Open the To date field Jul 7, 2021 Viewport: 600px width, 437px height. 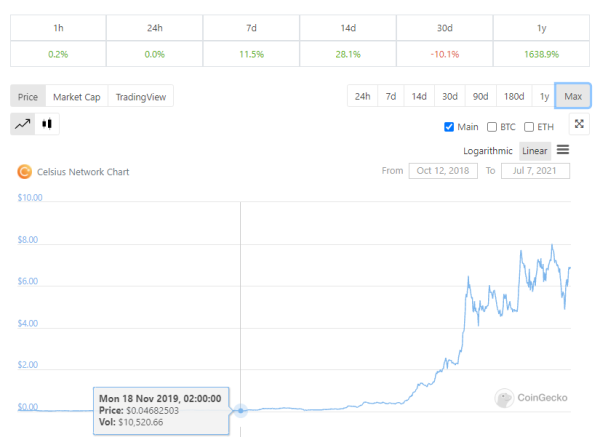coord(535,171)
